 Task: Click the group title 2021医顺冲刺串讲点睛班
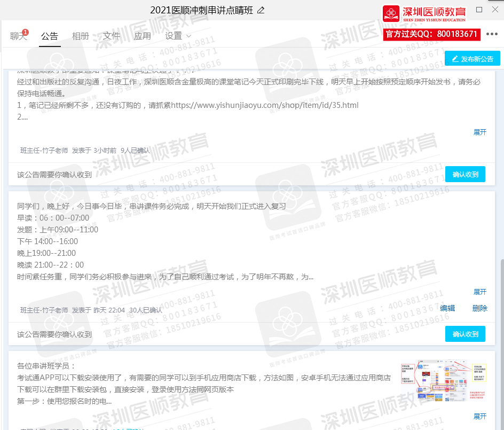tap(201, 10)
